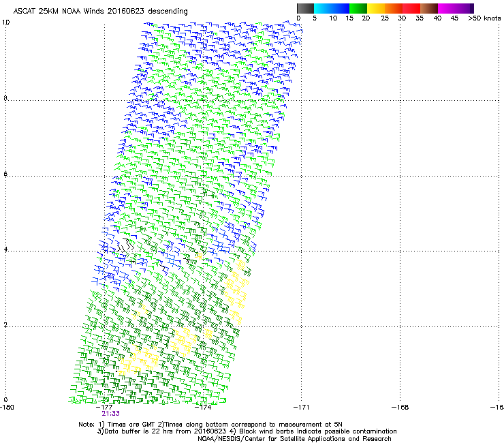Screen dimensions: 504x443
Task: Click the latitude label '6' on the left axis
Action: click(5, 174)
